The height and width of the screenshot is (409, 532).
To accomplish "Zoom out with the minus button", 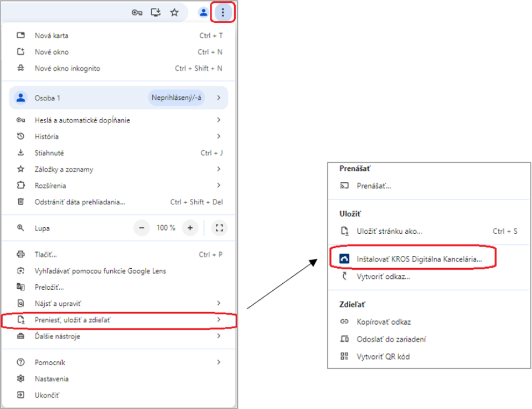I will [x=142, y=228].
